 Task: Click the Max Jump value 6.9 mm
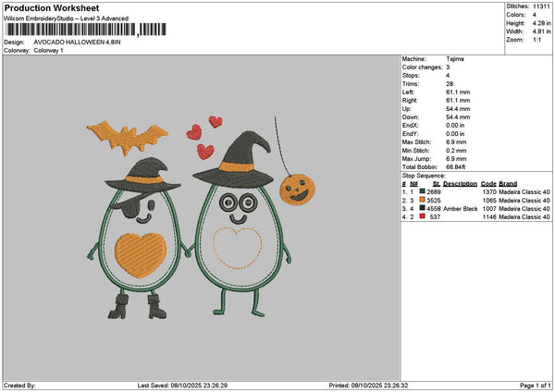click(x=456, y=158)
